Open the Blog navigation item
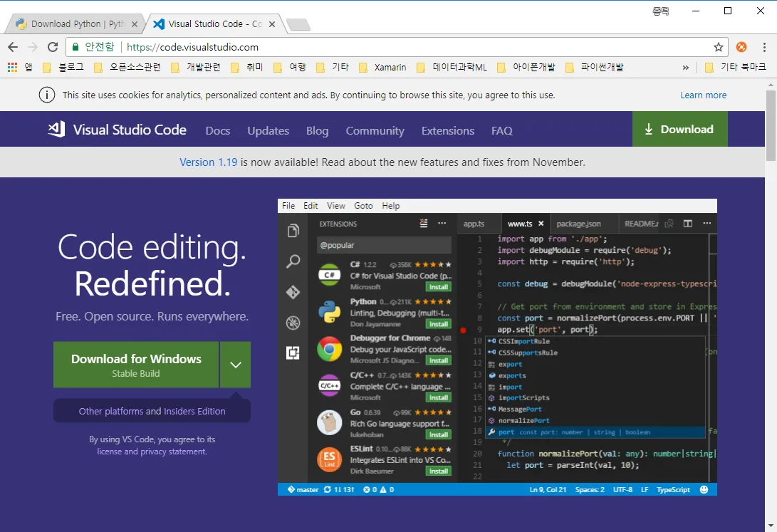The height and width of the screenshot is (532, 777). [x=317, y=131]
